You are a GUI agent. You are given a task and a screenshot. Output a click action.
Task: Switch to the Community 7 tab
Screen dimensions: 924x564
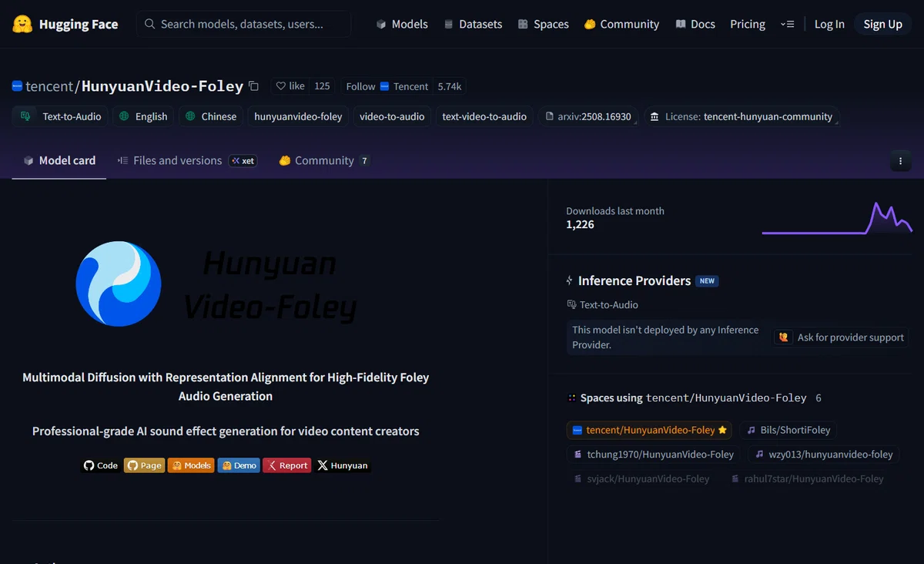coord(323,161)
